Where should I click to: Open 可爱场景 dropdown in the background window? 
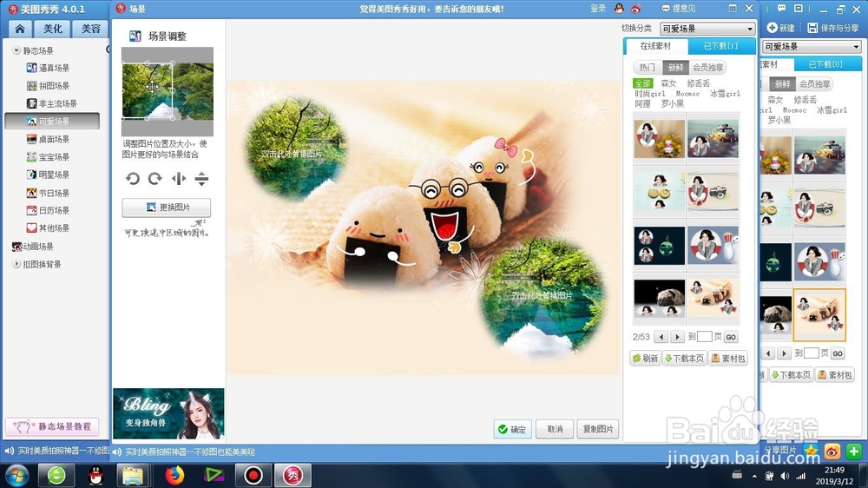(x=811, y=47)
